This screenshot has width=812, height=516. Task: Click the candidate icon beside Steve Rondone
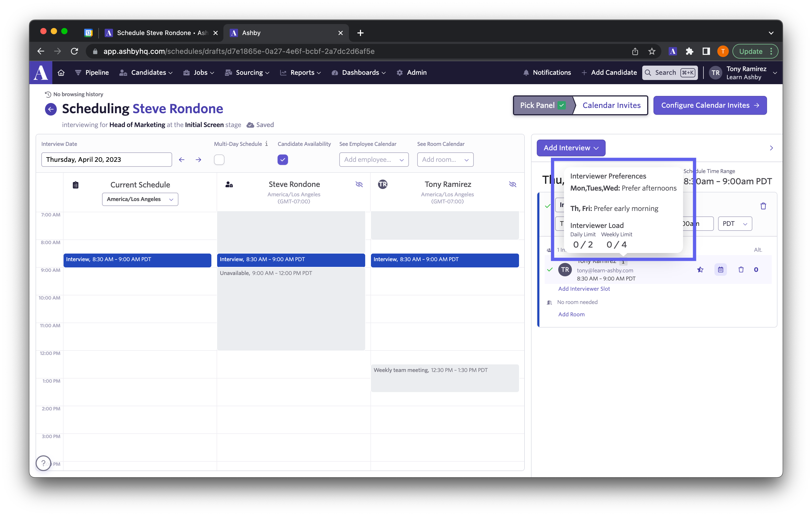pos(229,184)
